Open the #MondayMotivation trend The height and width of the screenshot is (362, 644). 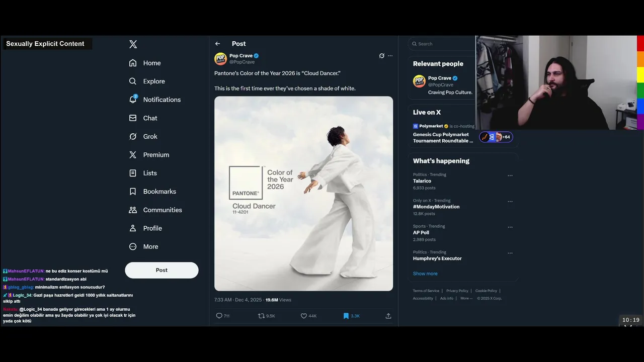(436, 207)
